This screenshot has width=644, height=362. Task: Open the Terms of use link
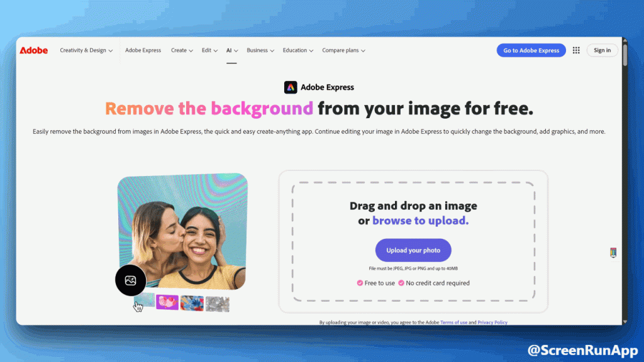pyautogui.click(x=453, y=322)
